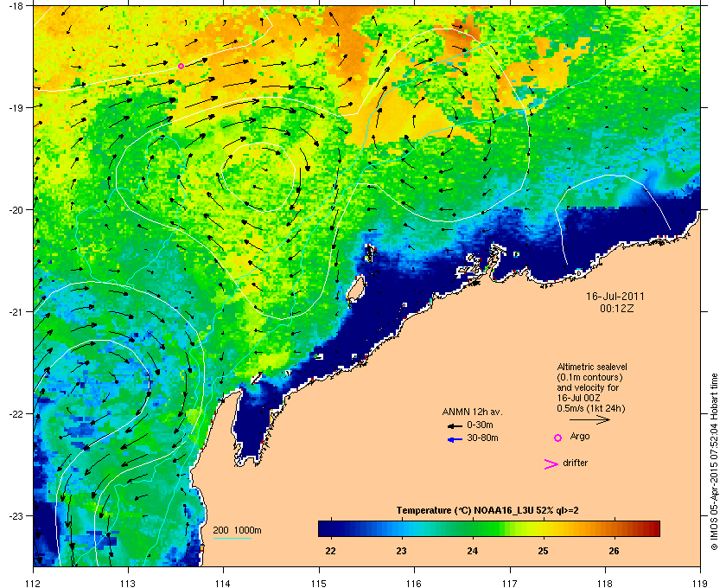Click the small island near 115.4E 20.8S

click(x=355, y=289)
